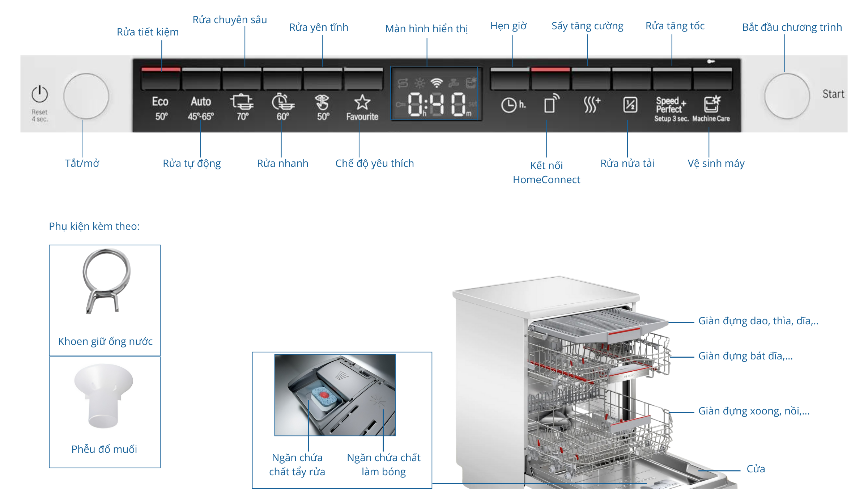Click the detergent dispenser photo
This screenshot has width=868, height=489.
click(x=335, y=395)
